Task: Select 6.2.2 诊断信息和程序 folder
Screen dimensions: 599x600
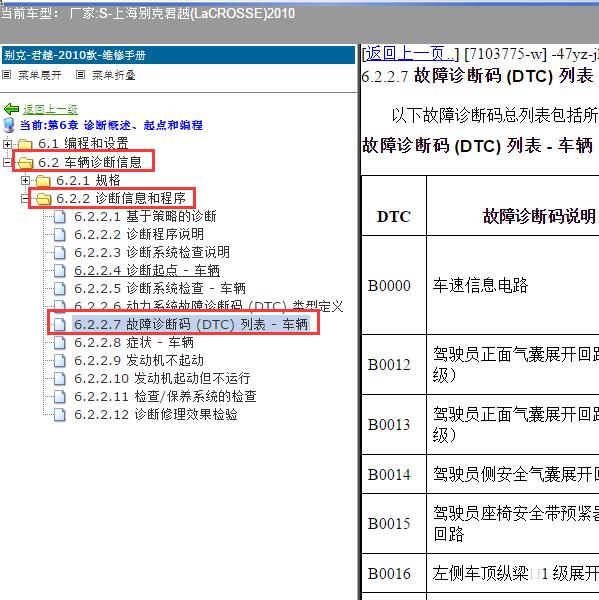Action: (121, 198)
